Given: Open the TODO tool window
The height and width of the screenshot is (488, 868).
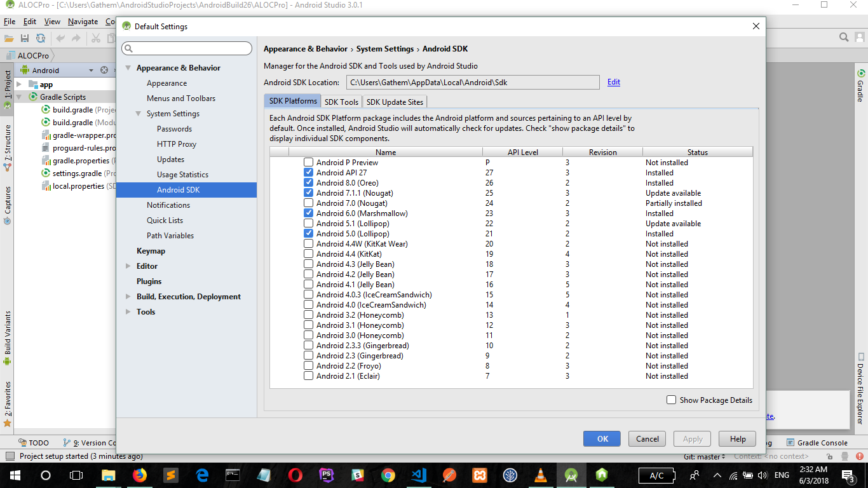Looking at the screenshot, I should click(33, 443).
